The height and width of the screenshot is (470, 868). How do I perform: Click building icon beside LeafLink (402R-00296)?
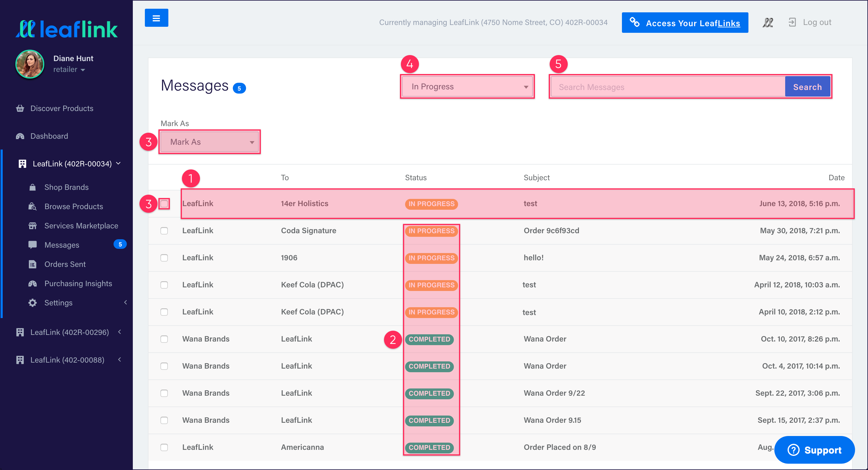(20, 332)
